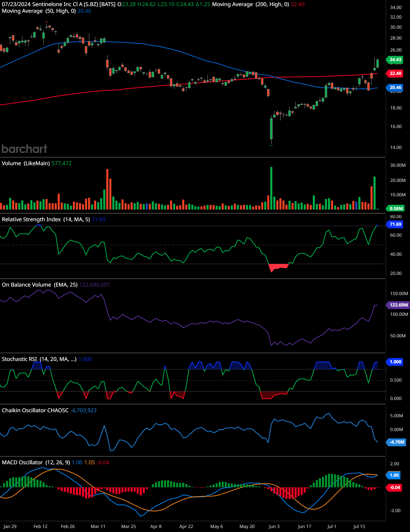Viewport: 410px width, 532px height.
Task: Click the May 20 date label
Action: (247, 526)
